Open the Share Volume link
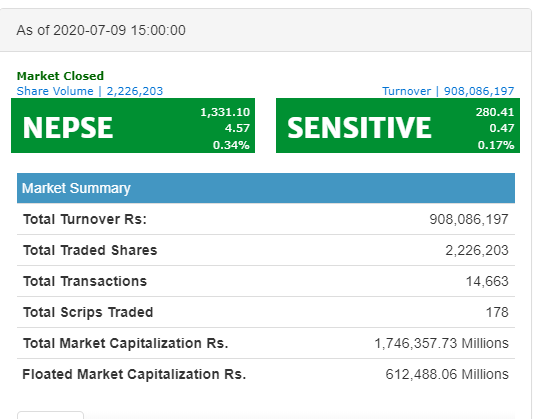539x419 pixels. click(90, 91)
